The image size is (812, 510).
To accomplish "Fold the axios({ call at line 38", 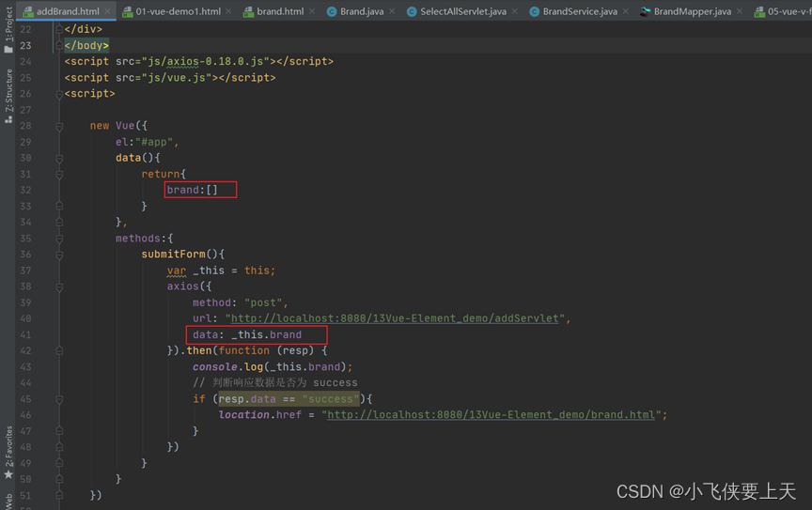I will [59, 286].
